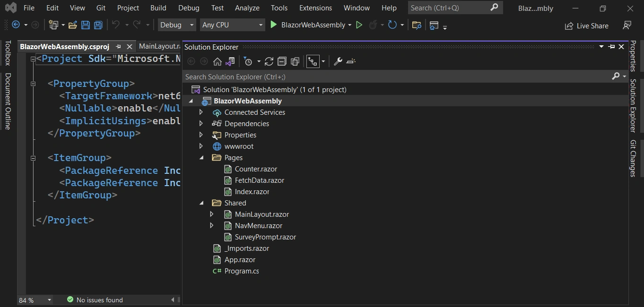
Task: Open the Any CPU platform dropdown
Action: (232, 25)
